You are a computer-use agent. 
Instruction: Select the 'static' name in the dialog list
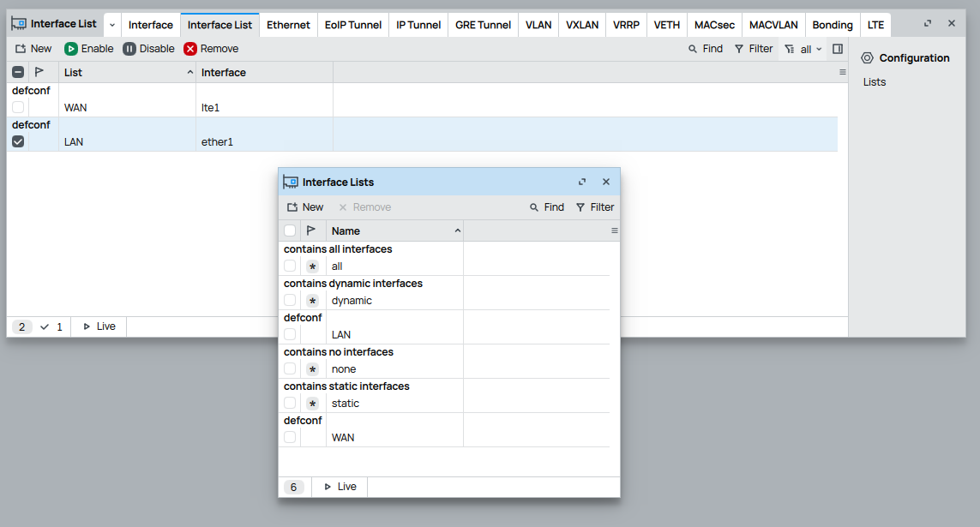click(346, 404)
